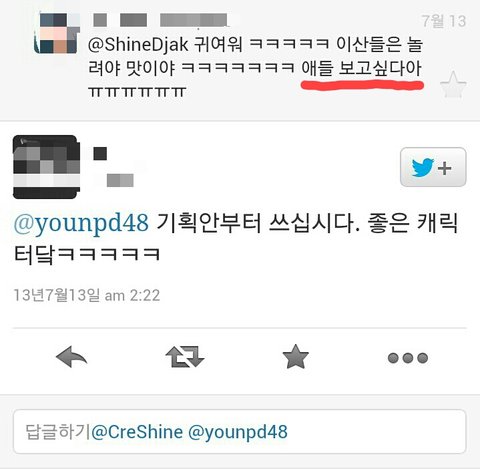
Task: Click the 7월 13 date of the top tweet
Action: pos(444,21)
